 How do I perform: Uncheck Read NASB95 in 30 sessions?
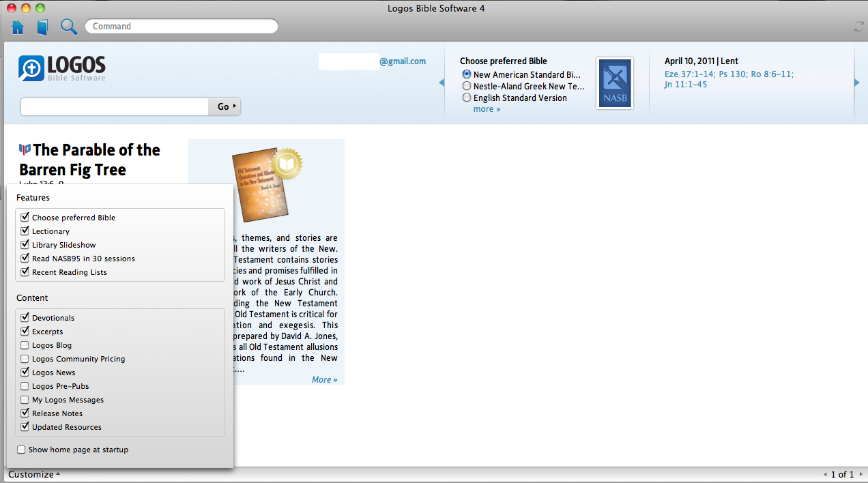coord(25,259)
